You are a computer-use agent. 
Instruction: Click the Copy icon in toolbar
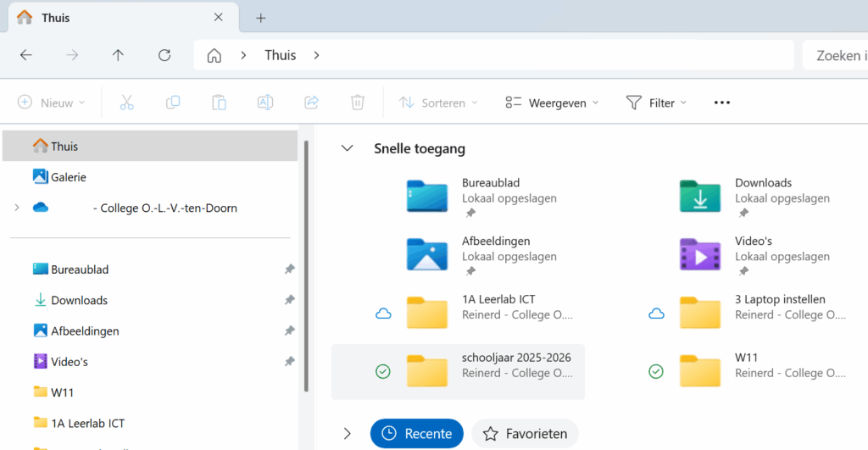(173, 103)
